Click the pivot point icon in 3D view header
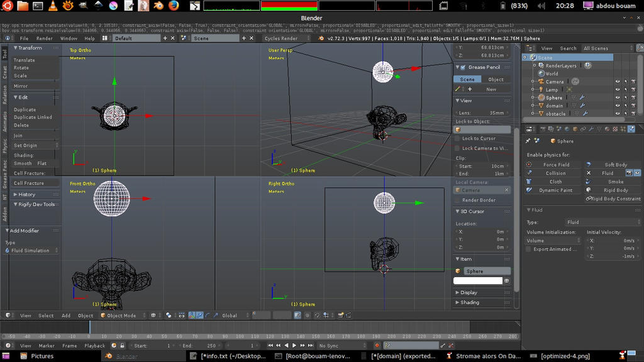This screenshot has height=362, width=644. pyautogui.click(x=169, y=315)
